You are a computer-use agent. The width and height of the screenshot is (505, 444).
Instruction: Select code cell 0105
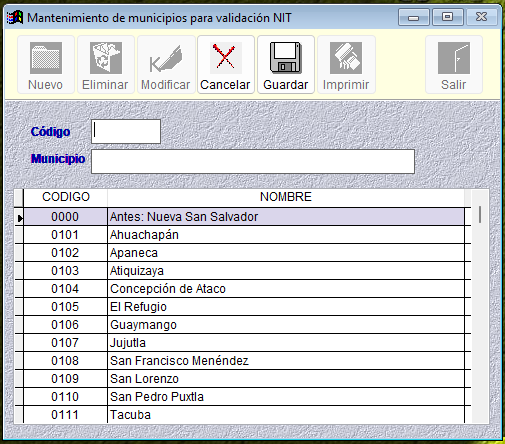(x=65, y=307)
